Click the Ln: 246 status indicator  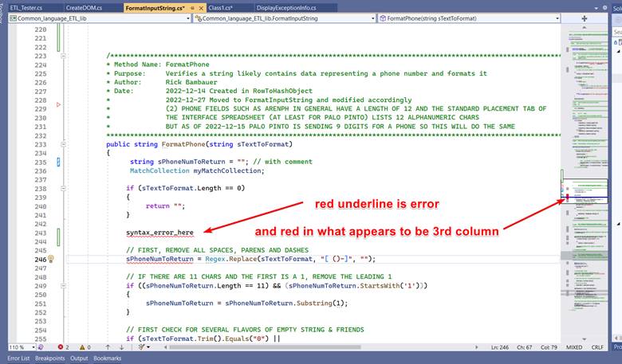click(x=500, y=347)
